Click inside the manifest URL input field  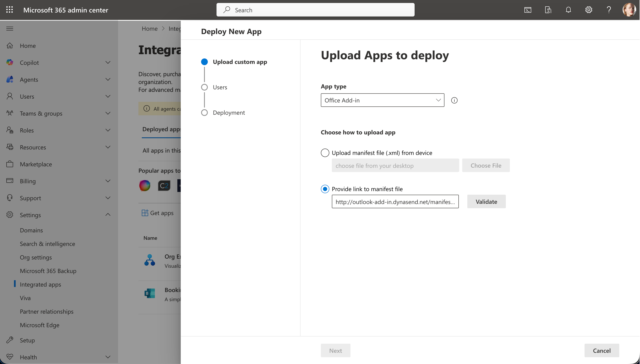395,201
